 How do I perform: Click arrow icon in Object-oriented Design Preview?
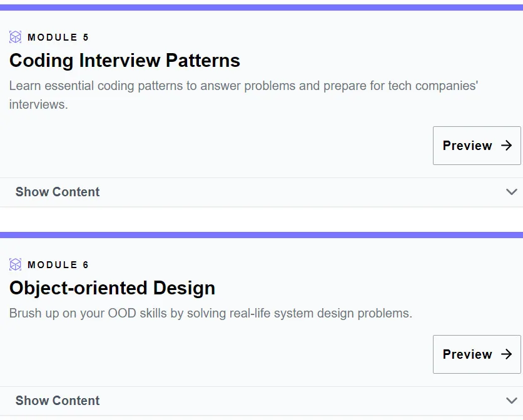(506, 354)
